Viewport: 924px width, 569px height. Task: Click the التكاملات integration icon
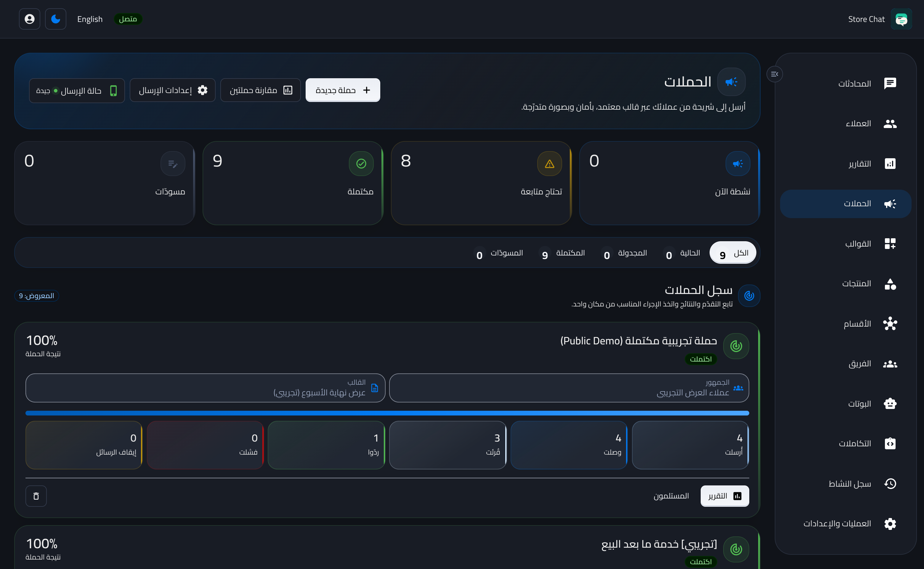tap(890, 444)
